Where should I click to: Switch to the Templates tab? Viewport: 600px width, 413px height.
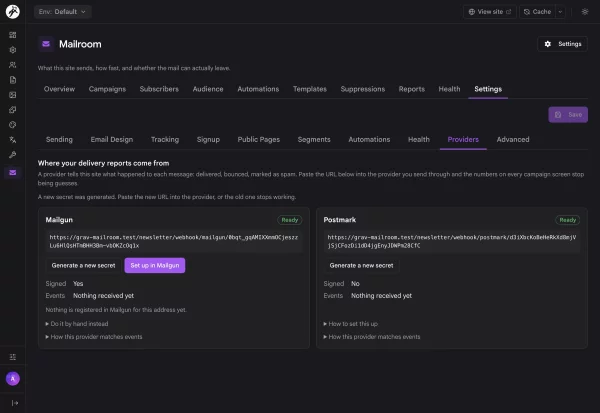click(310, 89)
